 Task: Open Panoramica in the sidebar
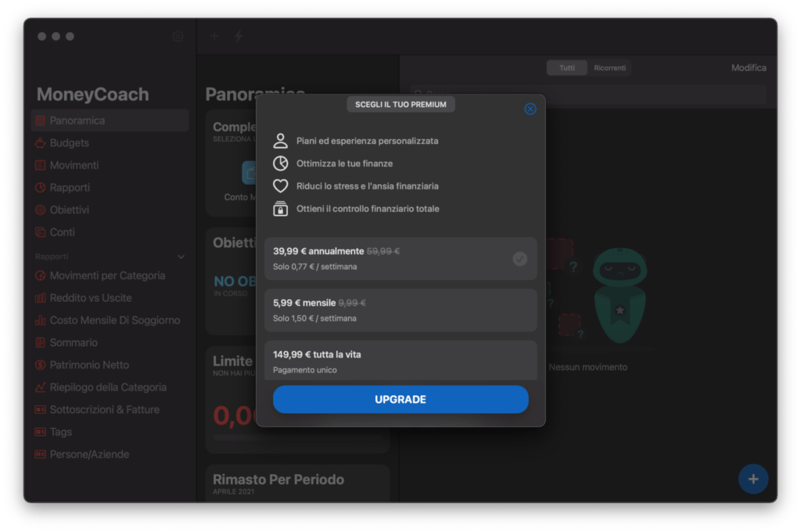click(x=110, y=120)
